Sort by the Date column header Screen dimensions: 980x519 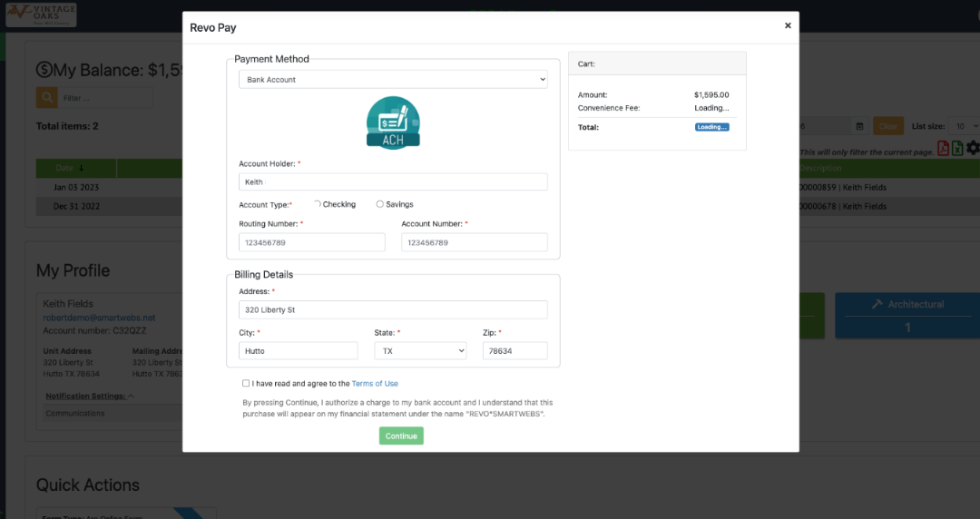click(69, 168)
